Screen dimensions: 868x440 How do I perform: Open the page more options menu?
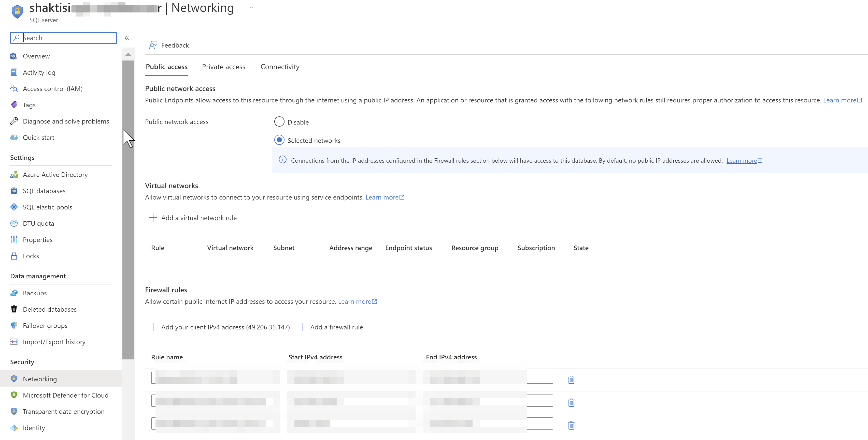coord(250,7)
